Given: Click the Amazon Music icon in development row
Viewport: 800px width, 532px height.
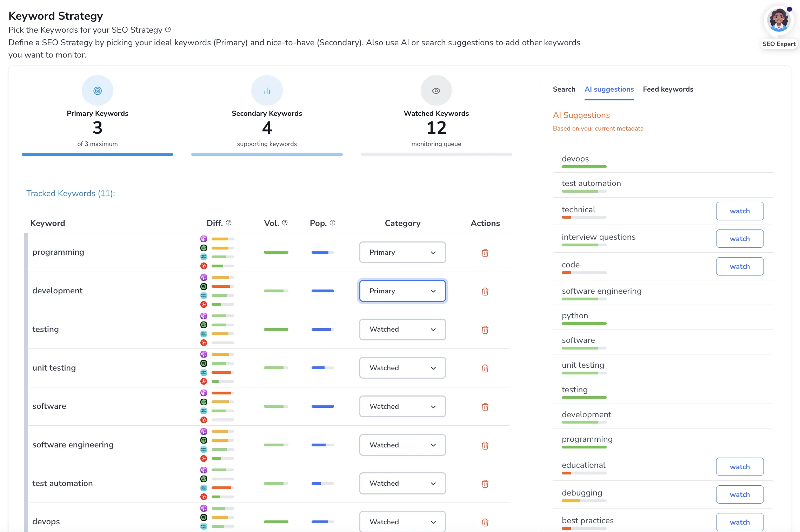Looking at the screenshot, I should coord(204,295).
